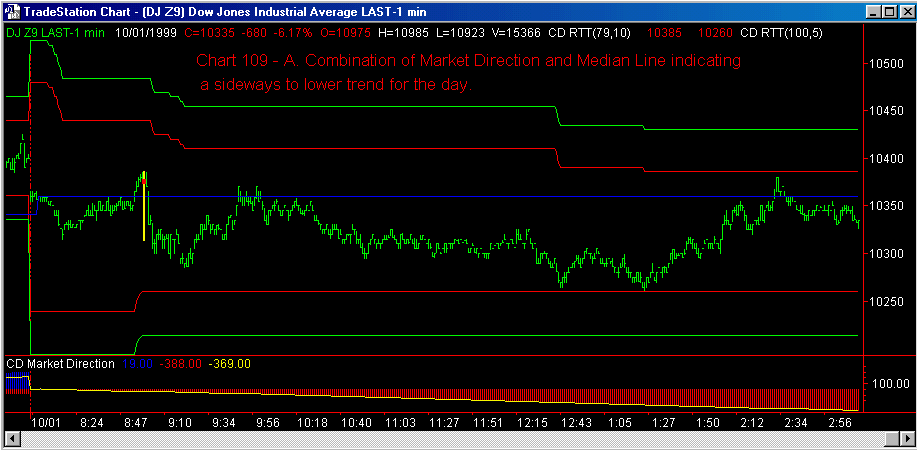Click the C=10335 close value
Viewport: 917px width, 450px height.
(x=209, y=33)
